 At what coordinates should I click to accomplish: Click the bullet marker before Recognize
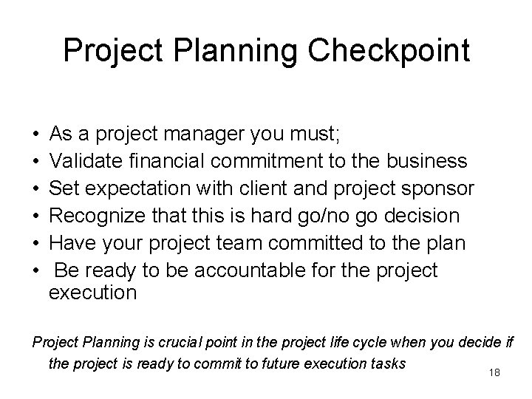(36, 216)
